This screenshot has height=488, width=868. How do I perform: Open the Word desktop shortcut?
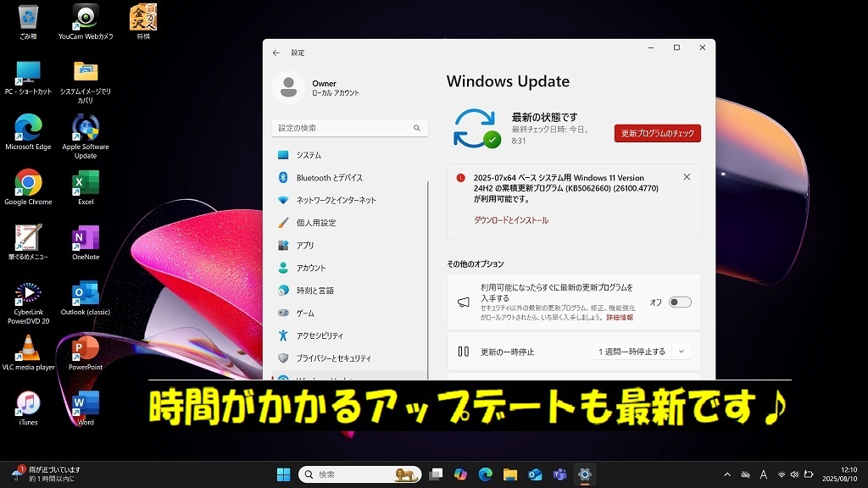point(86,408)
